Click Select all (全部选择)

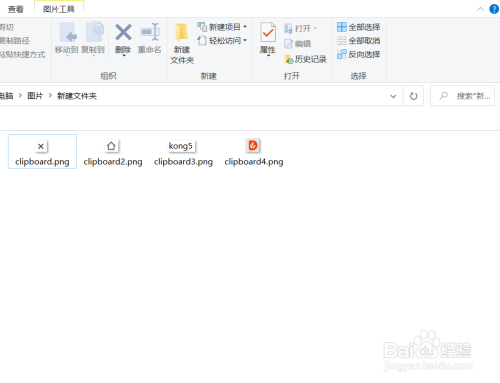(359, 27)
